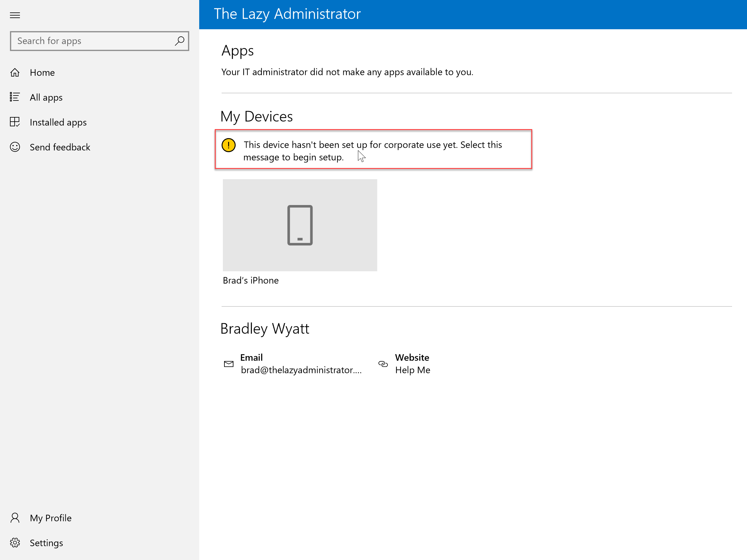This screenshot has width=747, height=560.
Task: Click the Installed apps grid icon
Action: 15,122
